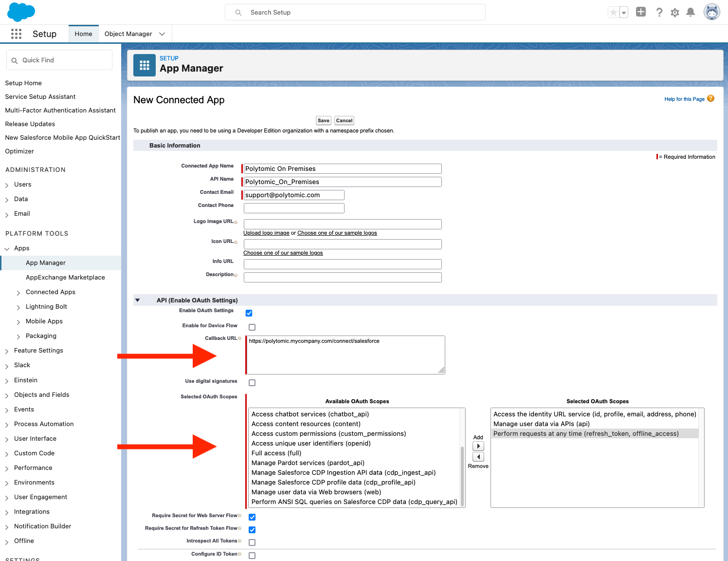
Task: Check Introspect All Tokens checkbox
Action: click(x=252, y=542)
